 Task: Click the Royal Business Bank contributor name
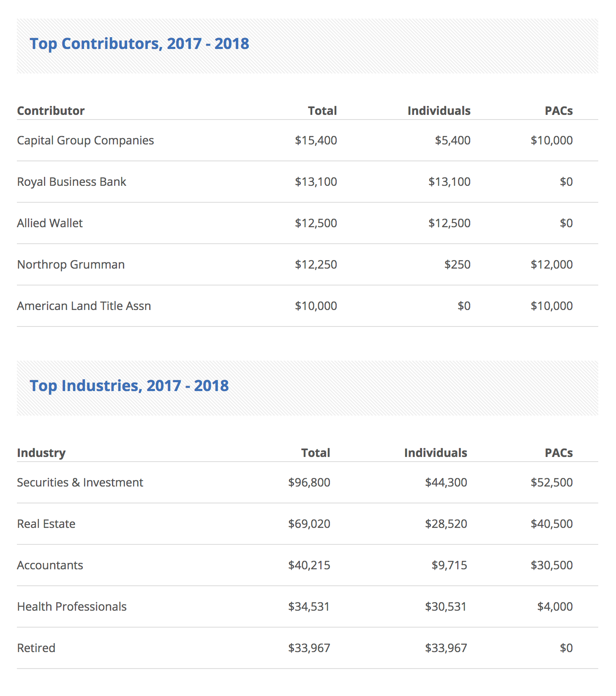pos(71,182)
